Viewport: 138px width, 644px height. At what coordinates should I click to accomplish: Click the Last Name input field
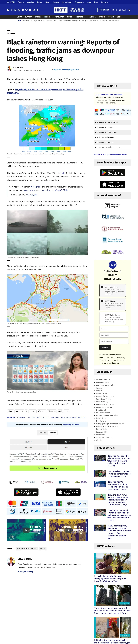[x=114, y=335]
